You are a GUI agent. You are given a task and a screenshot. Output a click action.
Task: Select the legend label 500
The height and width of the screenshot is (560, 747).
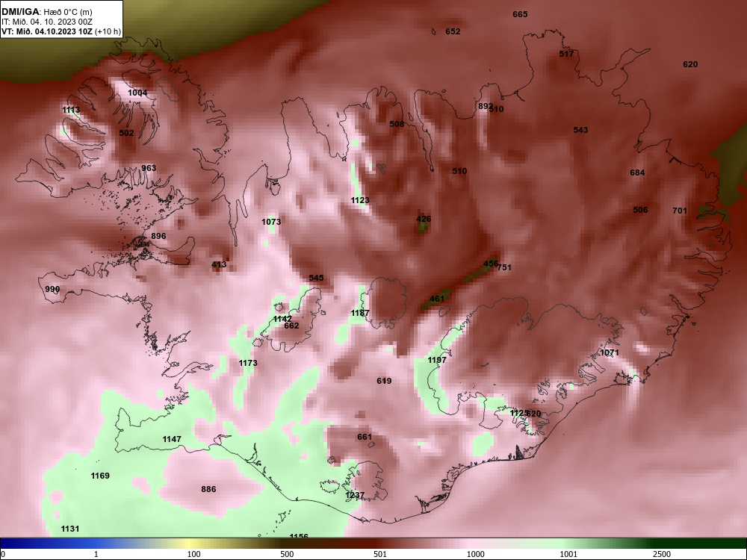[x=287, y=554]
